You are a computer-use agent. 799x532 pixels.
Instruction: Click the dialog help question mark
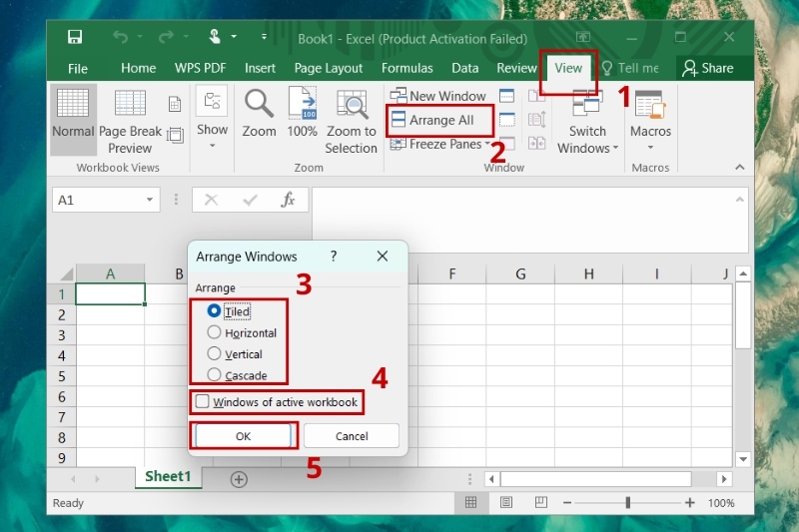tap(334, 256)
